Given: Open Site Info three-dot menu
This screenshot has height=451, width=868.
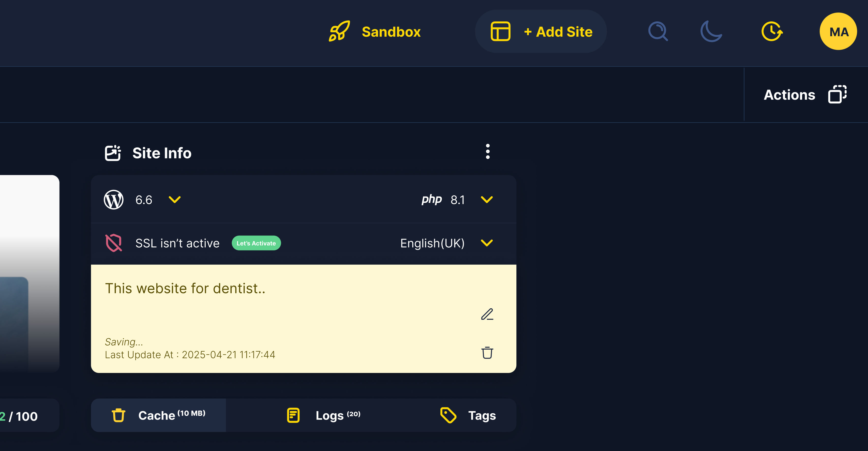Looking at the screenshot, I should pyautogui.click(x=488, y=152).
